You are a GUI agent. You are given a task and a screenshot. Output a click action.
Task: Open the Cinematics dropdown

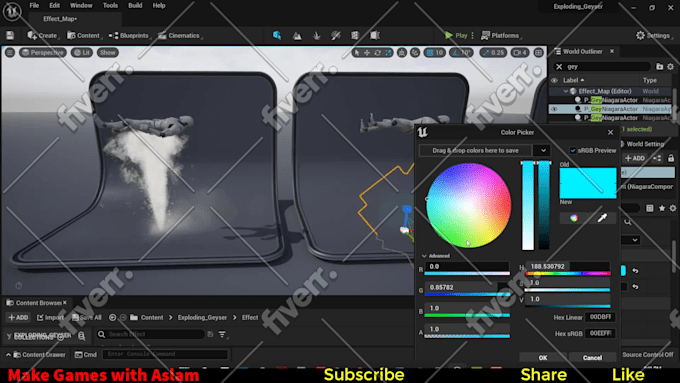pyautogui.click(x=180, y=36)
